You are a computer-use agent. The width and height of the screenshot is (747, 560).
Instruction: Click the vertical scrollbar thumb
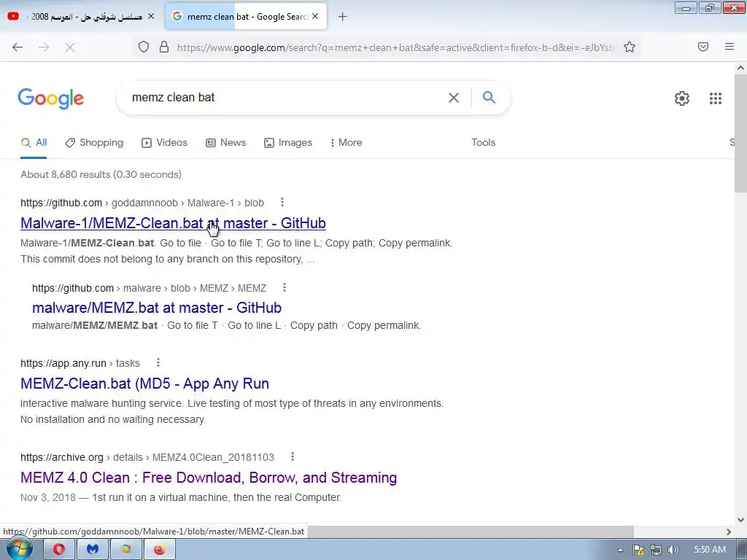coord(741,133)
